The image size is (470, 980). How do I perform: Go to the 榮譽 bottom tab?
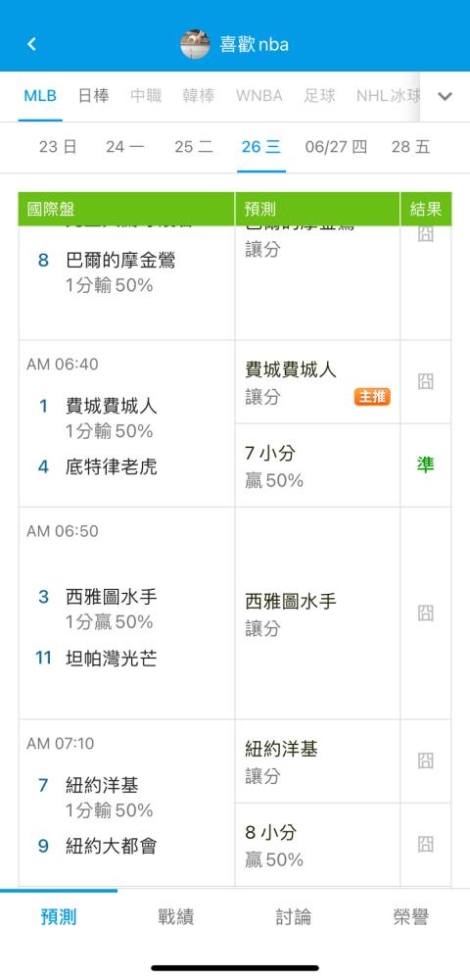[410, 917]
